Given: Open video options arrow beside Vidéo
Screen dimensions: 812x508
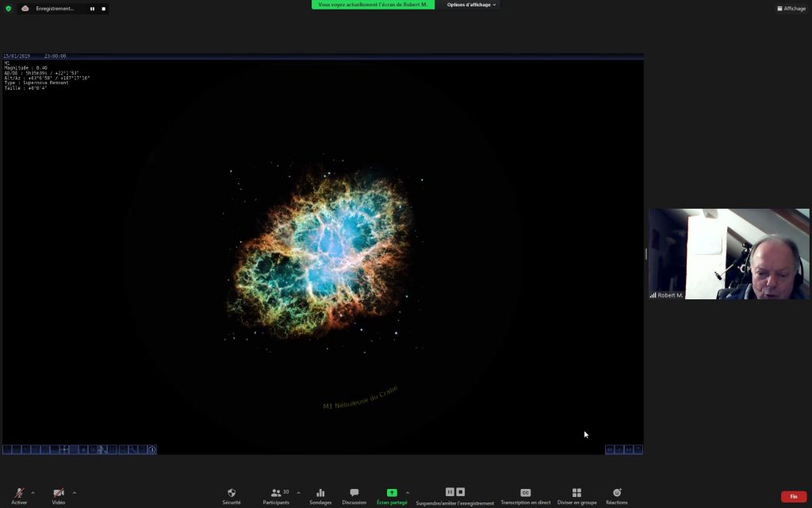Looking at the screenshot, I should 74,493.
